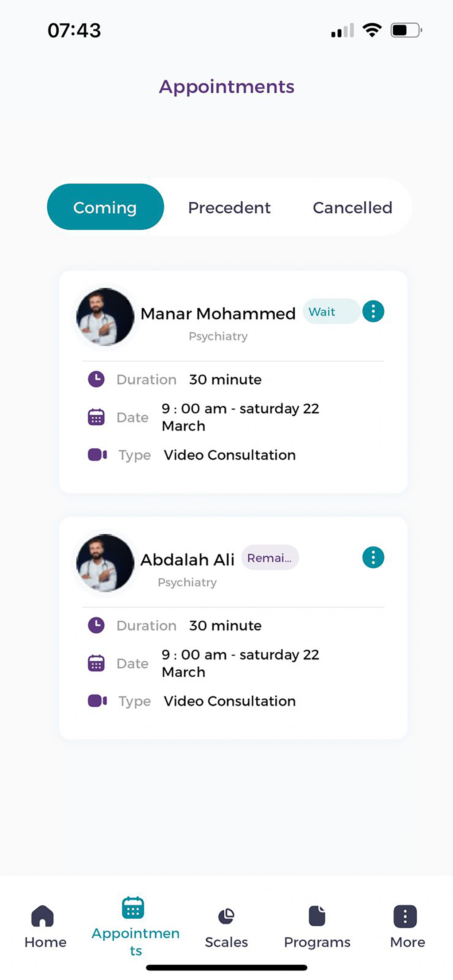
Task: Tap the Appointments calendar icon in navigation
Action: (x=133, y=908)
